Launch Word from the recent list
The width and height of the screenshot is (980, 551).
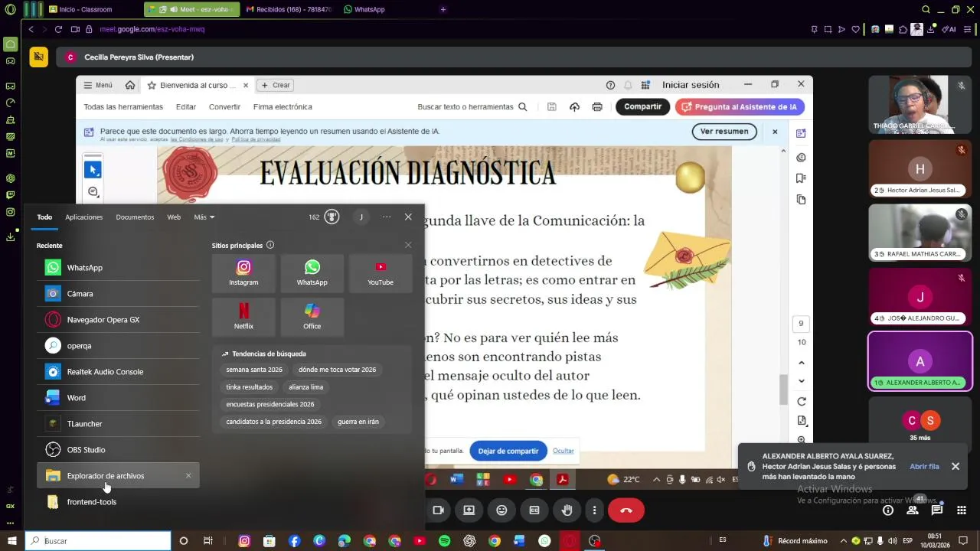click(118, 398)
